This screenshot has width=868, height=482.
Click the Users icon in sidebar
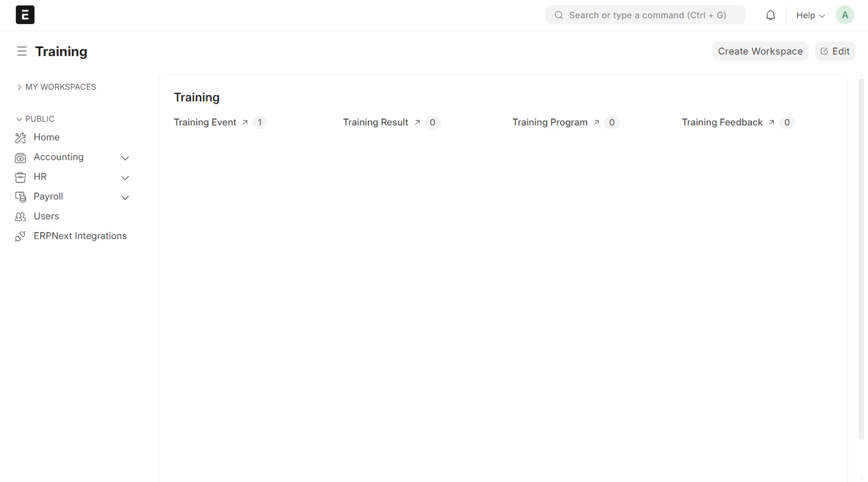(20, 216)
